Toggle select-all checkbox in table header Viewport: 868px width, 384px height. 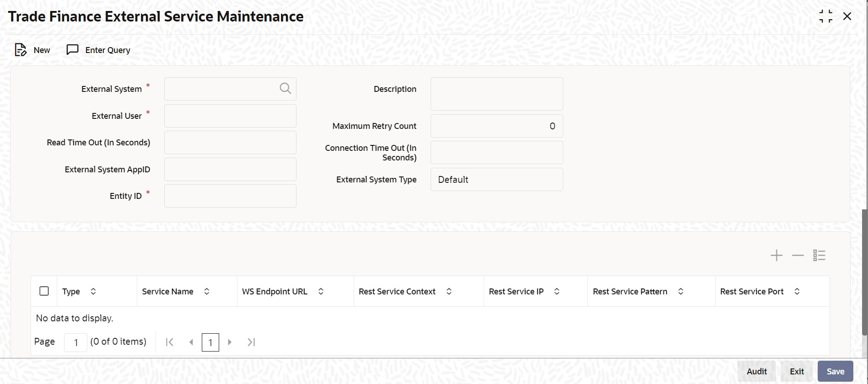[44, 291]
